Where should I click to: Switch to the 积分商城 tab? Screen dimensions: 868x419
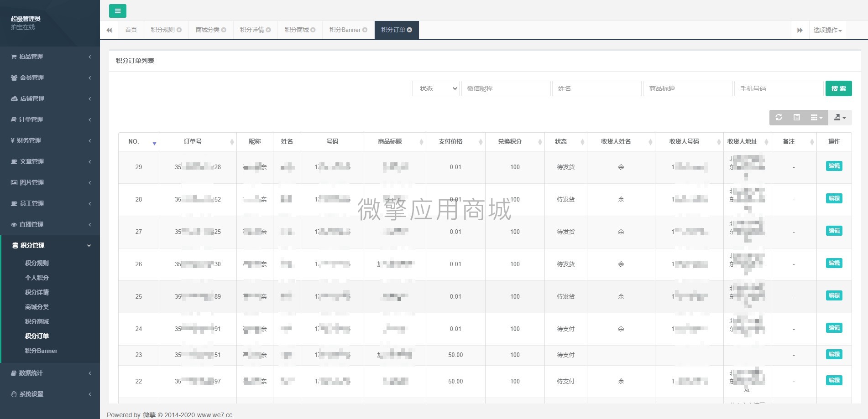(x=299, y=30)
